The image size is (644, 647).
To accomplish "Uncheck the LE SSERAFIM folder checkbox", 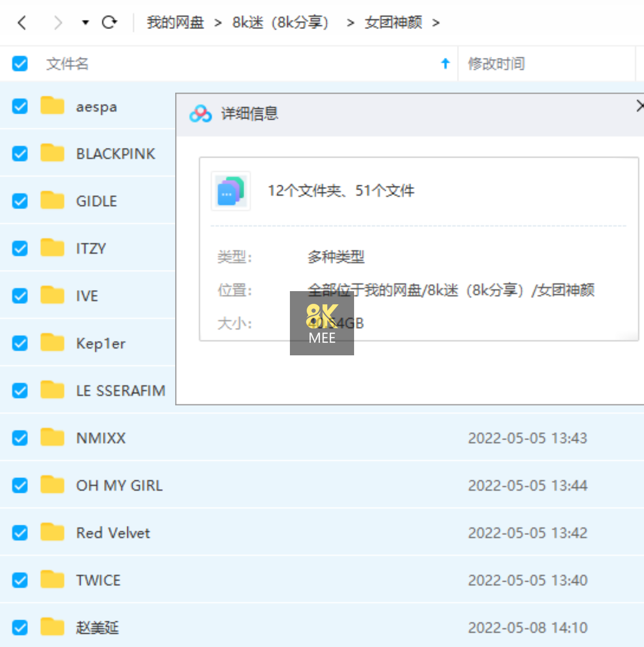I will point(20,391).
